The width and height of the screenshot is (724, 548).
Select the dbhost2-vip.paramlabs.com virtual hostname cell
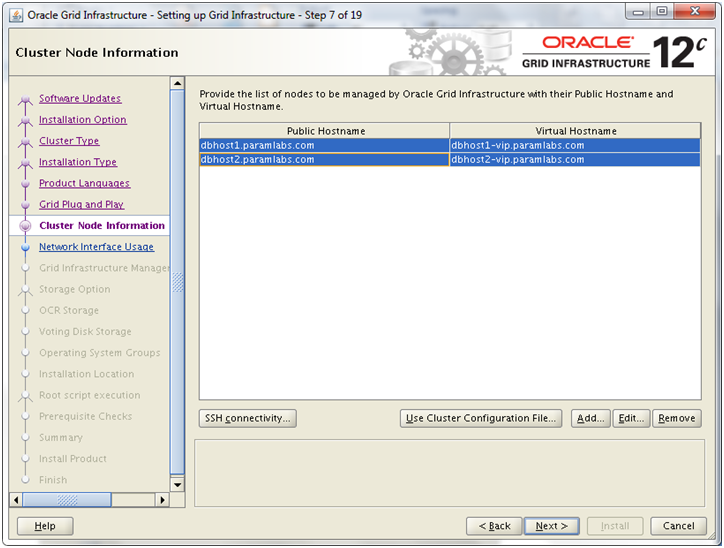(x=575, y=160)
